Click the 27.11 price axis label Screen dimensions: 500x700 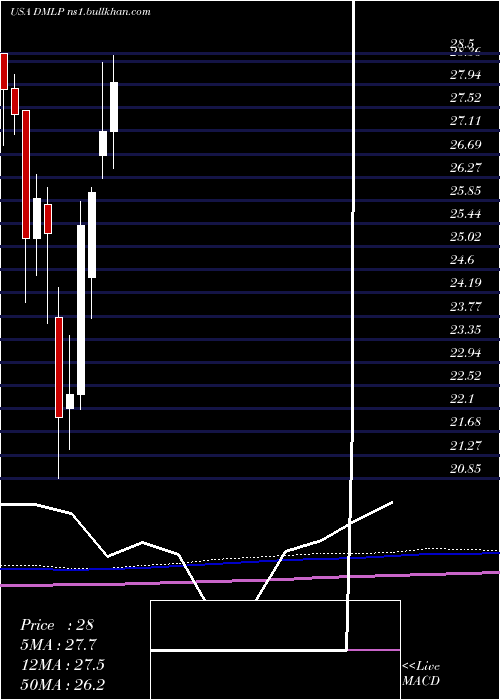465,121
